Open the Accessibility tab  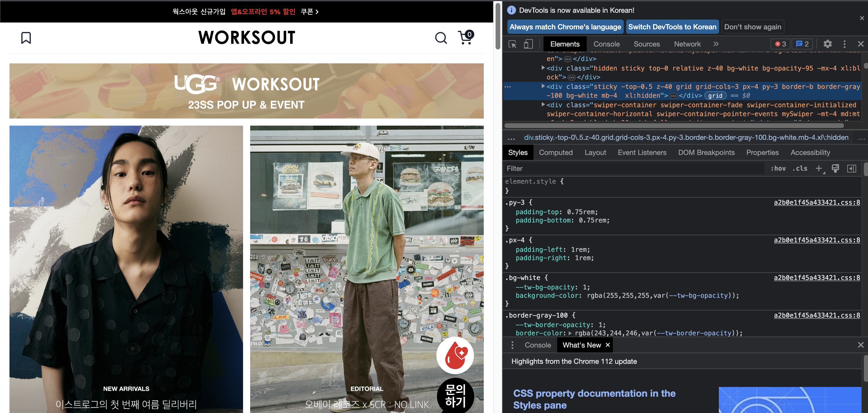pyautogui.click(x=810, y=153)
